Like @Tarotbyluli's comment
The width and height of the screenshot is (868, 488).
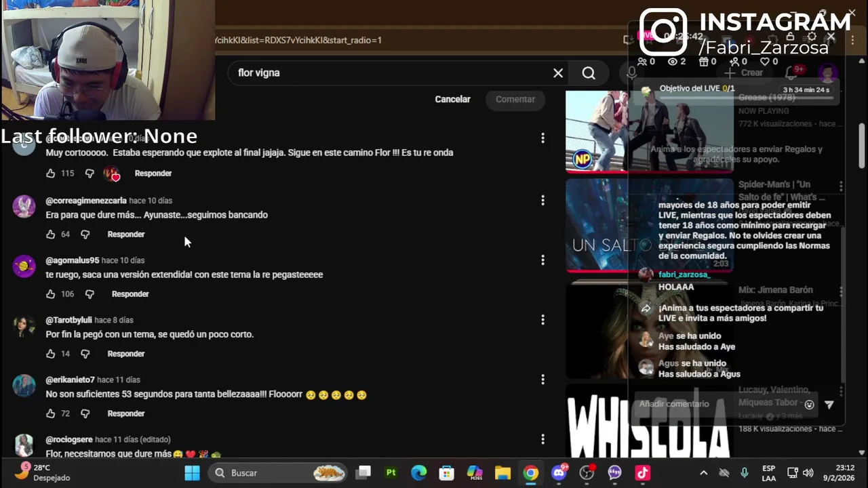pos(51,354)
